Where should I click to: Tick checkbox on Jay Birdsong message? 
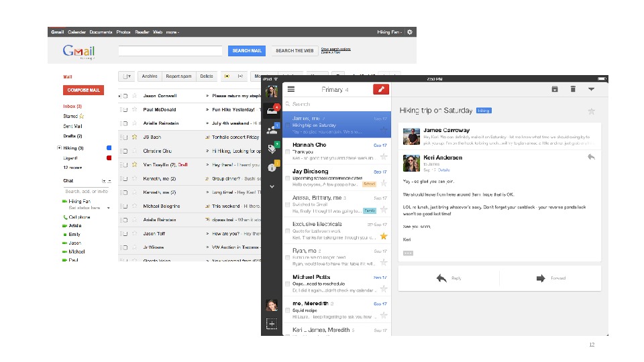288,178
